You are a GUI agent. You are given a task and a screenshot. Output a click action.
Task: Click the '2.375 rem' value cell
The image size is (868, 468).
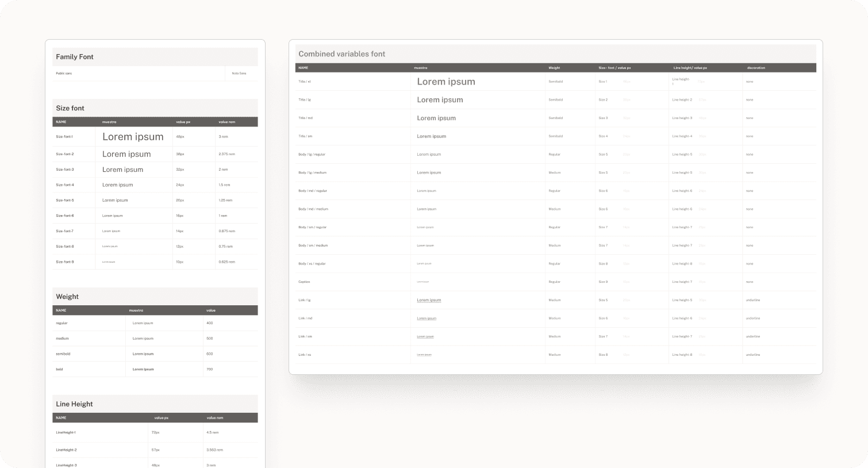coord(227,154)
